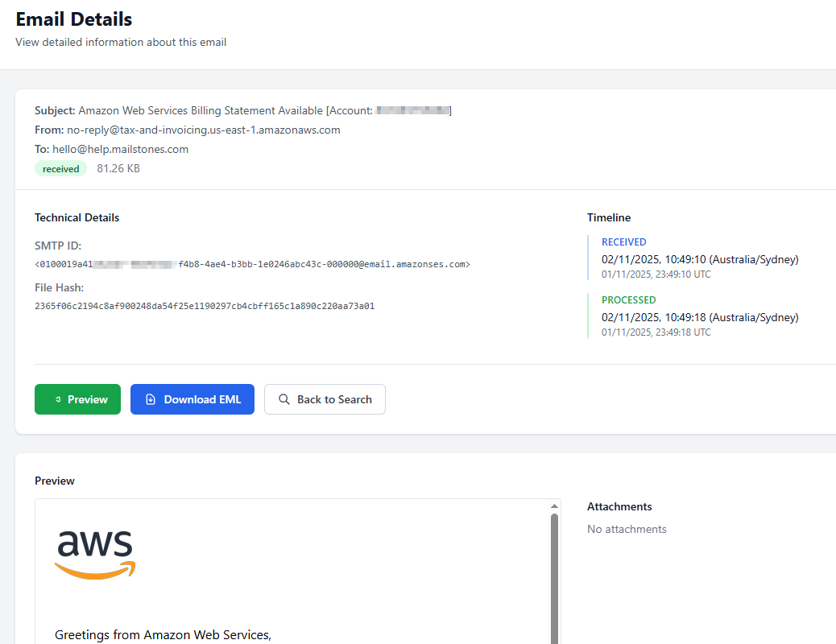The image size is (836, 644).
Task: Click the 'No attachments' label
Action: (x=627, y=529)
